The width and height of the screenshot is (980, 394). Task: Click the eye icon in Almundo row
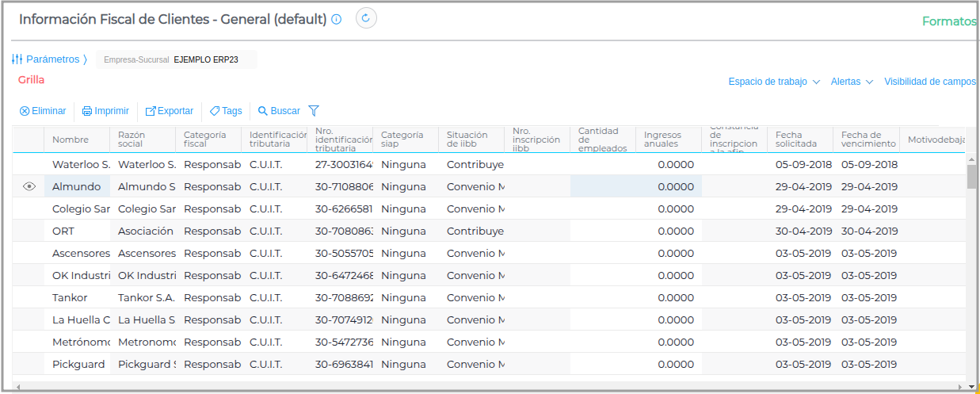[29, 186]
